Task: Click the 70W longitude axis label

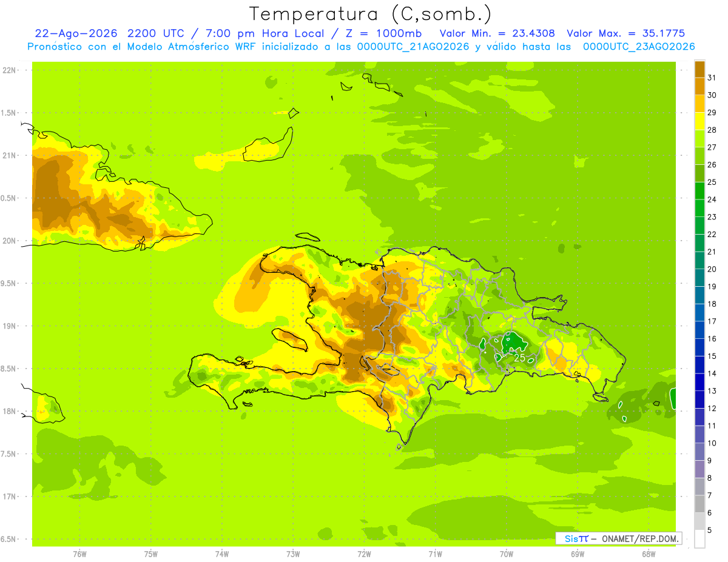Action: [x=507, y=554]
